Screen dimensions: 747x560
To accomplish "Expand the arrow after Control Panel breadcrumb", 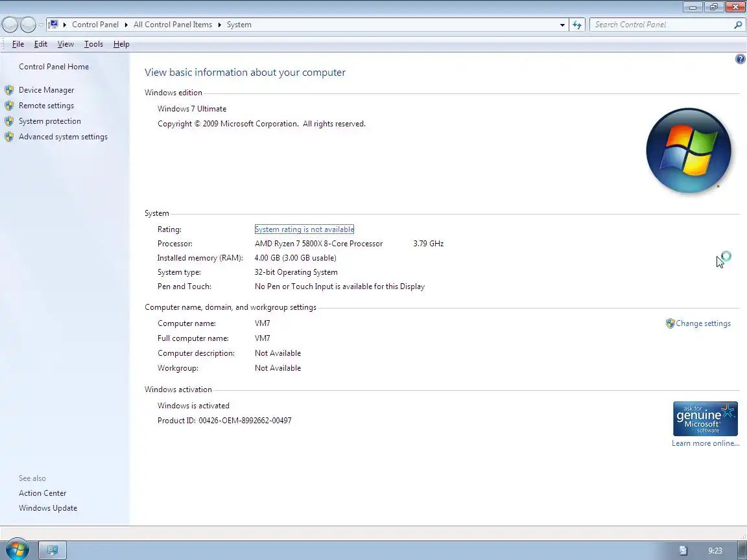I will coord(126,25).
